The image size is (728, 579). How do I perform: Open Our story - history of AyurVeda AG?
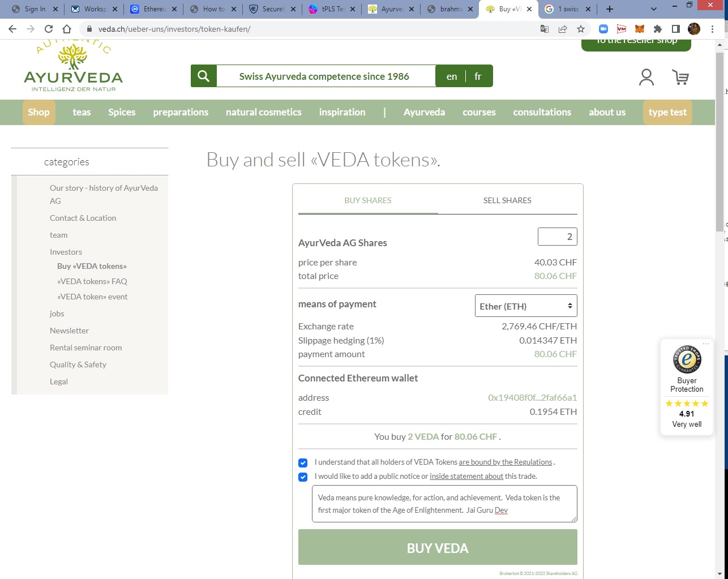click(x=104, y=194)
